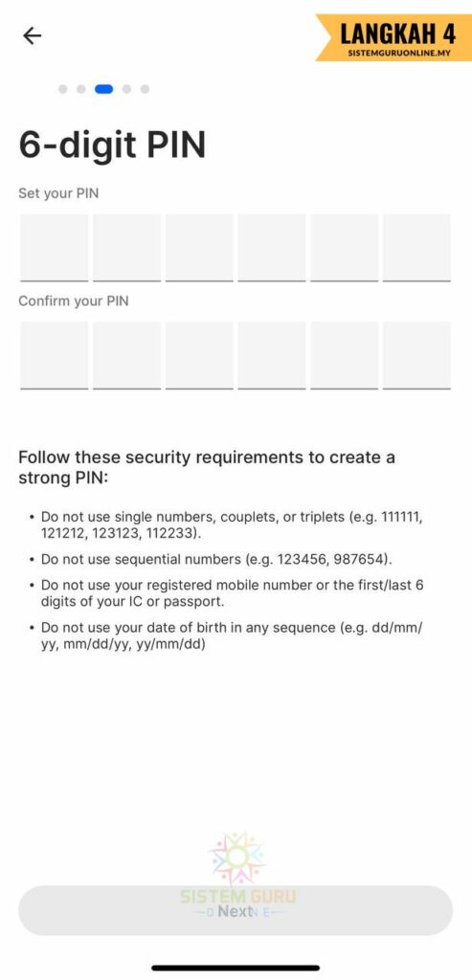The image size is (472, 980).
Task: Select last Confirm your PIN digit box
Action: coord(417,356)
